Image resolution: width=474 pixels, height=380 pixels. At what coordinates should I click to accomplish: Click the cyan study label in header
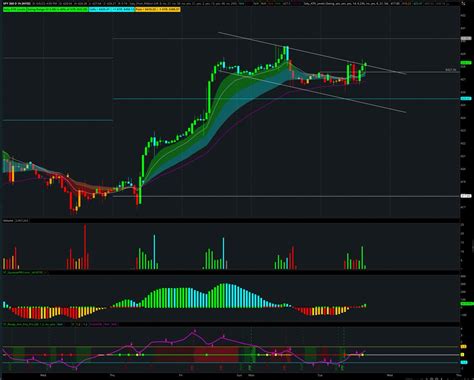tap(112, 9)
